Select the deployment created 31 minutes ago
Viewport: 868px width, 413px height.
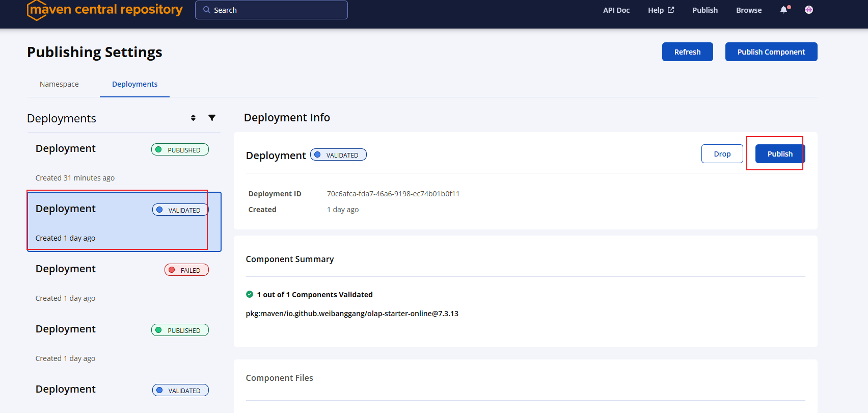[x=124, y=163]
